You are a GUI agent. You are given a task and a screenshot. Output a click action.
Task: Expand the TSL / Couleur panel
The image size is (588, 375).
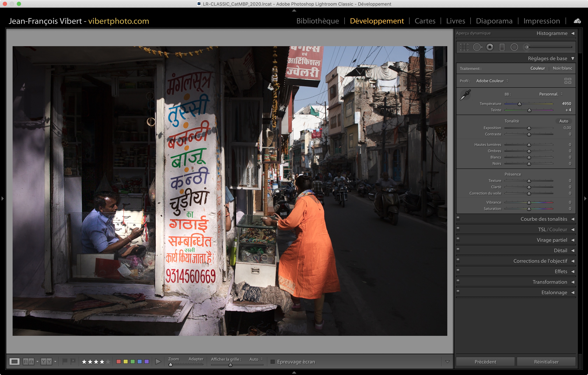552,230
